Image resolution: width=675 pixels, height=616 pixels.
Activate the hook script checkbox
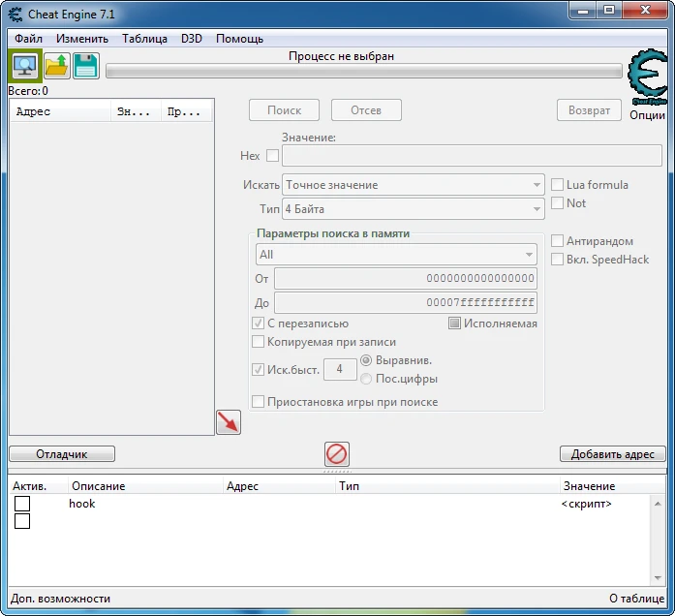[x=22, y=504]
